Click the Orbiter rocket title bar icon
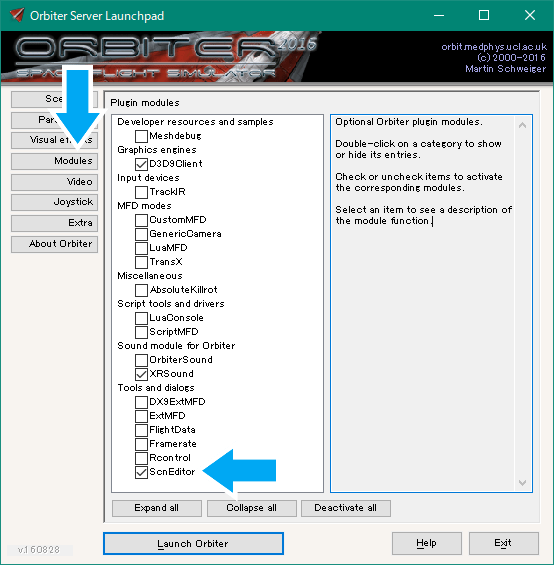Screen dimensions: 554x565 tap(17, 15)
